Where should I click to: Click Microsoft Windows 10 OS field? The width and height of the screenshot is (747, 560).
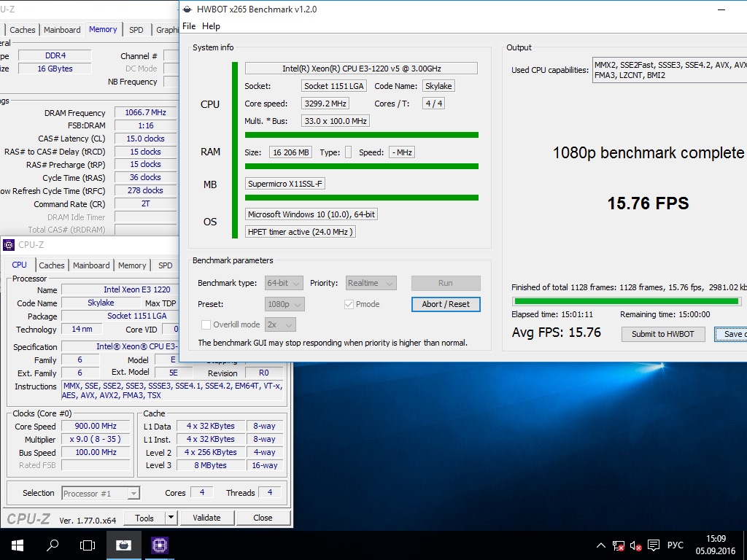pos(311,214)
